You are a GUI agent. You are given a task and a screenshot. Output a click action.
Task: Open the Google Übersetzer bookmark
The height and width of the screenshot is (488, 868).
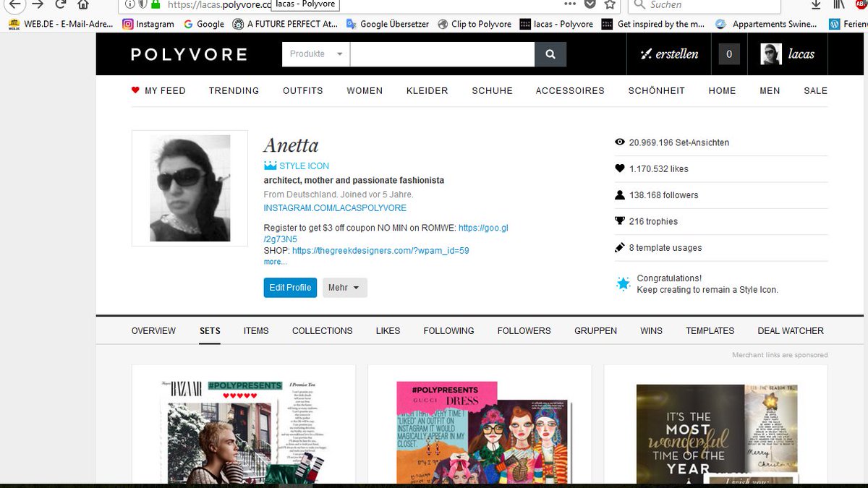tap(387, 24)
